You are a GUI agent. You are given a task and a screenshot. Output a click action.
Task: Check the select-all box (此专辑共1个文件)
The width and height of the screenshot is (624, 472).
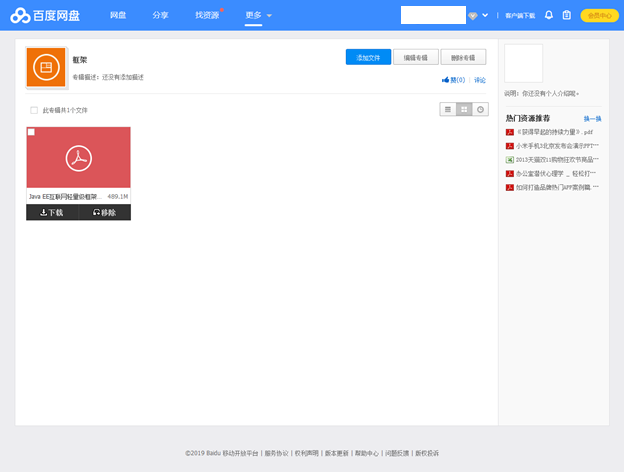(34, 110)
